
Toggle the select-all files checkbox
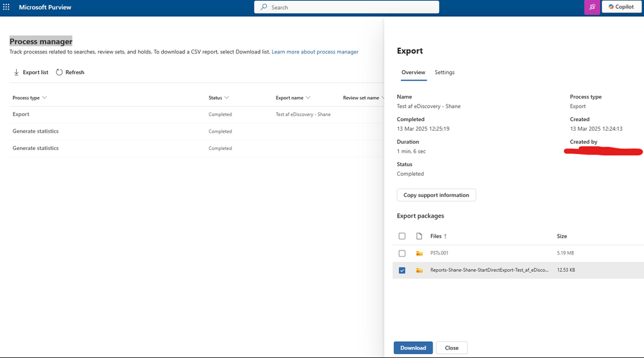(402, 236)
